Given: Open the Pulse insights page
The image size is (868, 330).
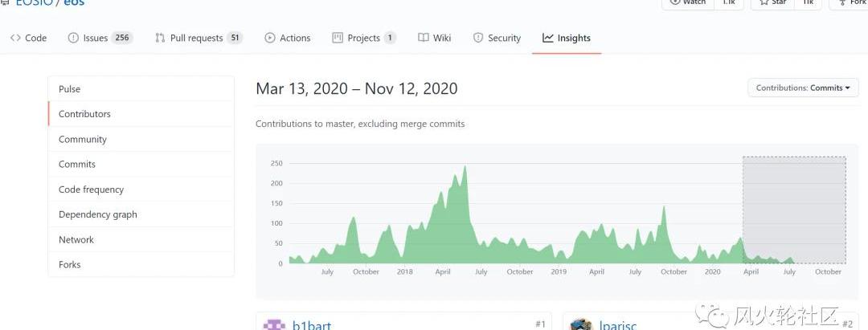Looking at the screenshot, I should (70, 89).
